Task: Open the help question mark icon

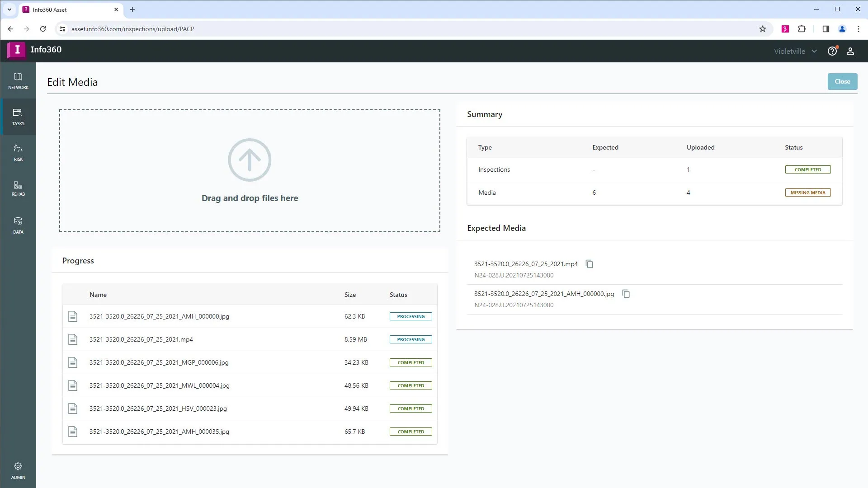Action: pyautogui.click(x=832, y=51)
